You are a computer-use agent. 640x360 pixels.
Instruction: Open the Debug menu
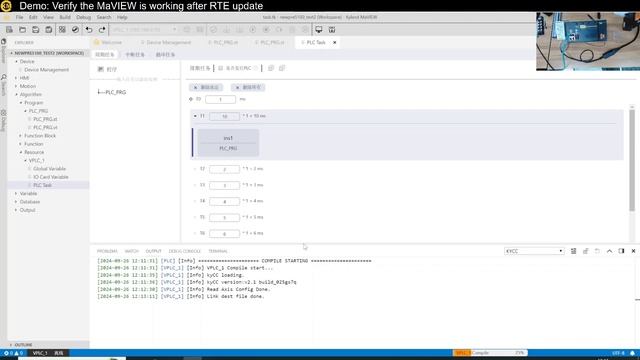click(x=83, y=17)
